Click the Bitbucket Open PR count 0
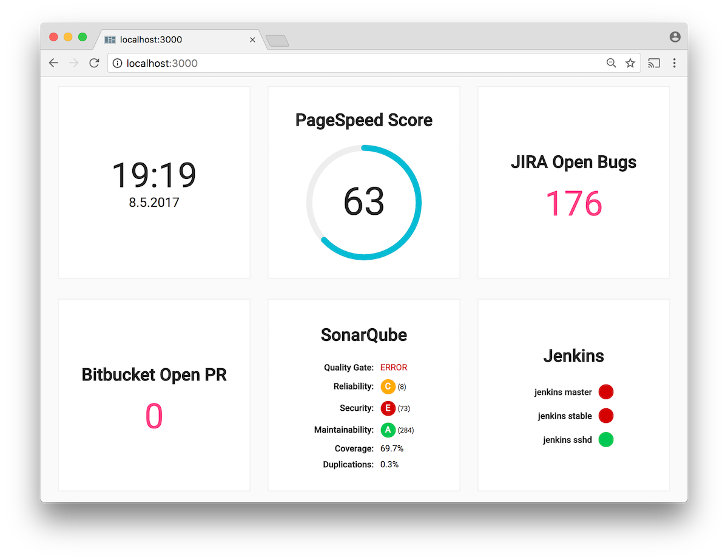Screen dimensions: 728x560 153,415
